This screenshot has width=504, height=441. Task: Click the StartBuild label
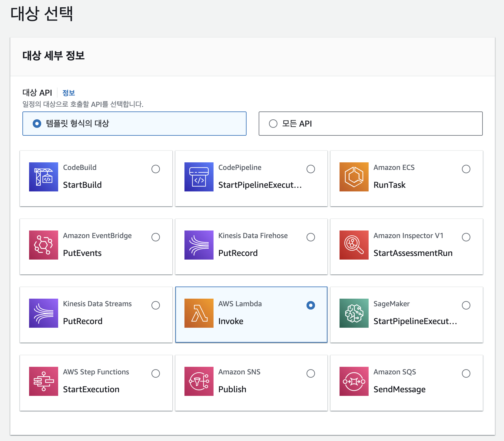[x=82, y=185]
